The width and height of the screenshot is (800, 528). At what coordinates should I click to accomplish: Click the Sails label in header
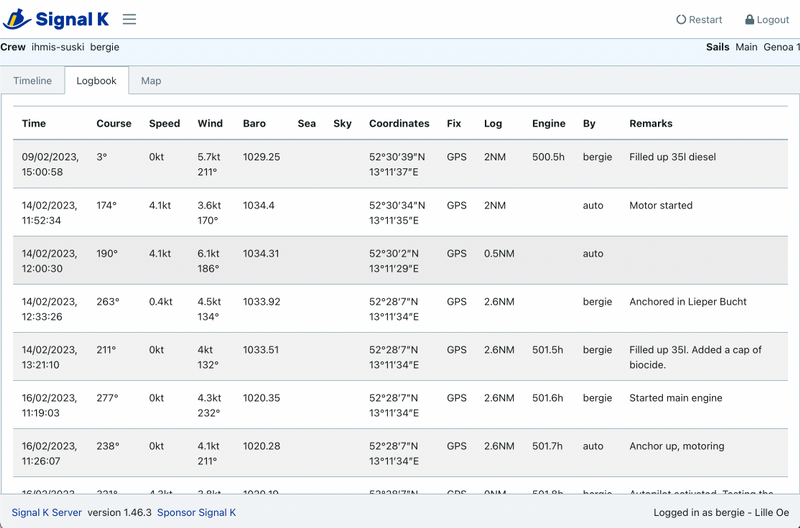point(717,47)
